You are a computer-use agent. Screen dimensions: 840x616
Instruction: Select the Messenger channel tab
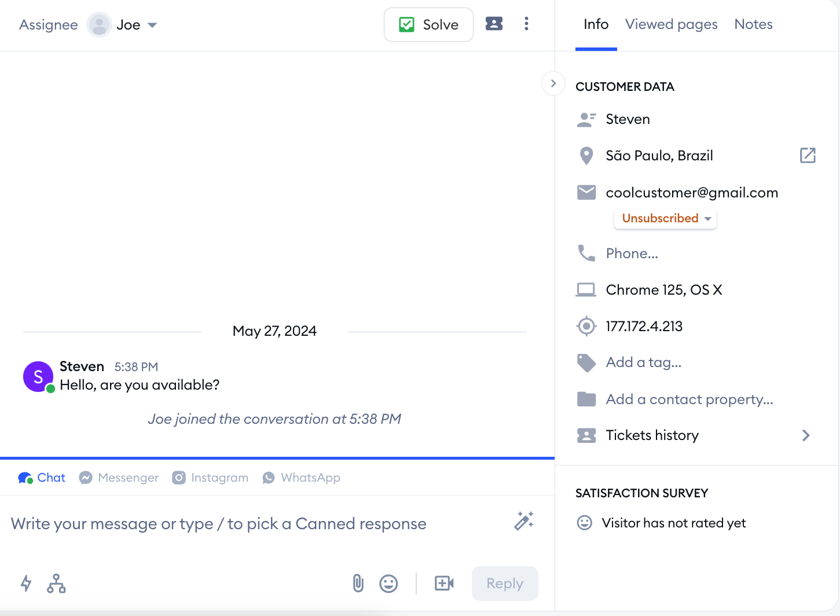119,478
